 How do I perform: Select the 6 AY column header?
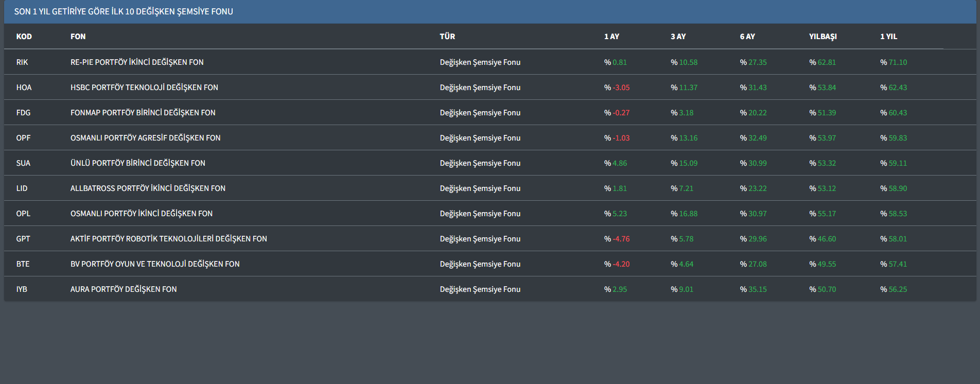tap(747, 37)
